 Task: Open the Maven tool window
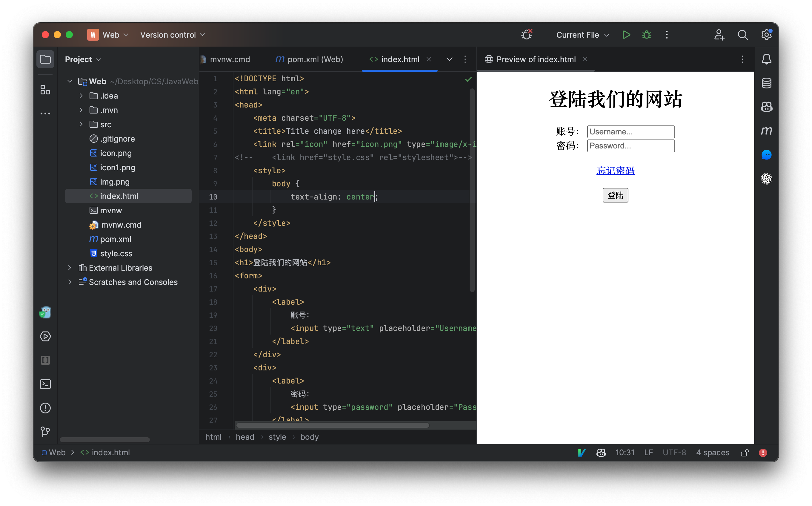point(766,131)
